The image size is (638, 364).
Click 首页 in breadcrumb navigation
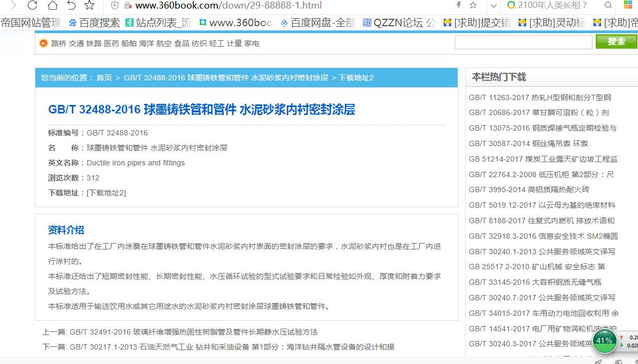click(104, 78)
